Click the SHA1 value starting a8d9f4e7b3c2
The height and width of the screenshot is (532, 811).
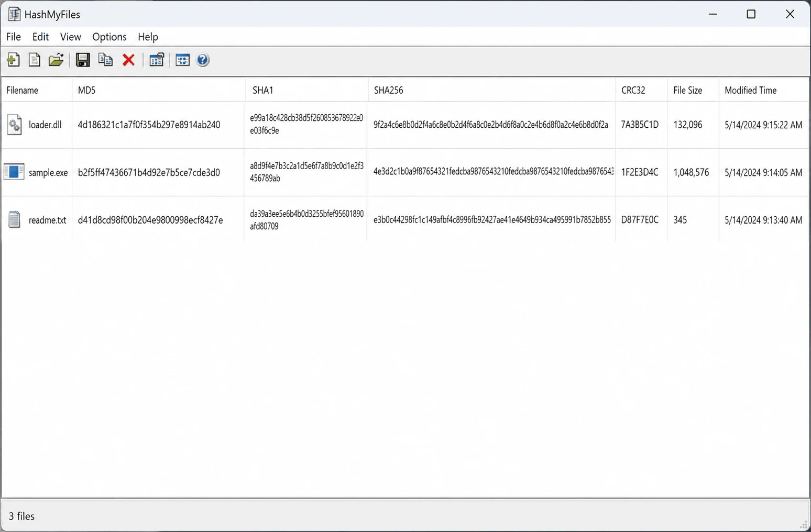click(306, 172)
